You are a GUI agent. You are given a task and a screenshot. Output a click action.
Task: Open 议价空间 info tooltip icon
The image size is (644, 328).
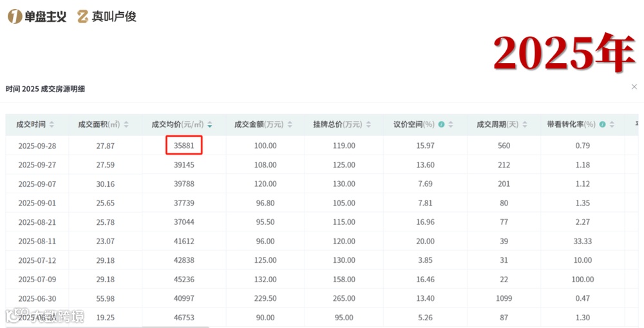tap(442, 124)
